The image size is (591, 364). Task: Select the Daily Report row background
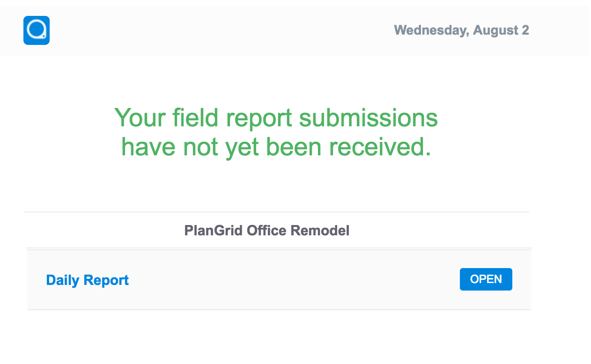coord(279,280)
